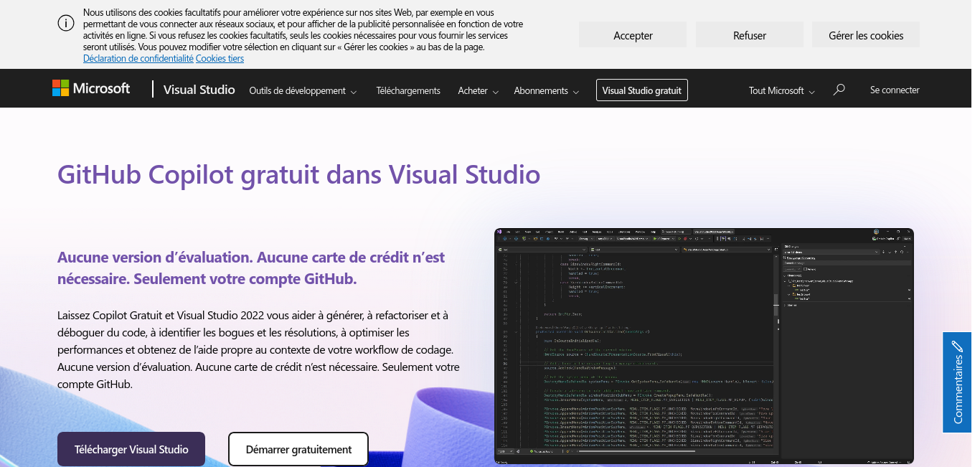Click the cookie notice text "Nous utilisons des cookies facultatifs"
This screenshot has width=980, height=467.
coord(303,30)
